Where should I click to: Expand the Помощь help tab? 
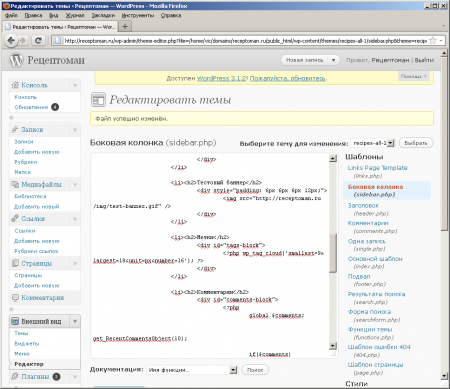[414, 76]
